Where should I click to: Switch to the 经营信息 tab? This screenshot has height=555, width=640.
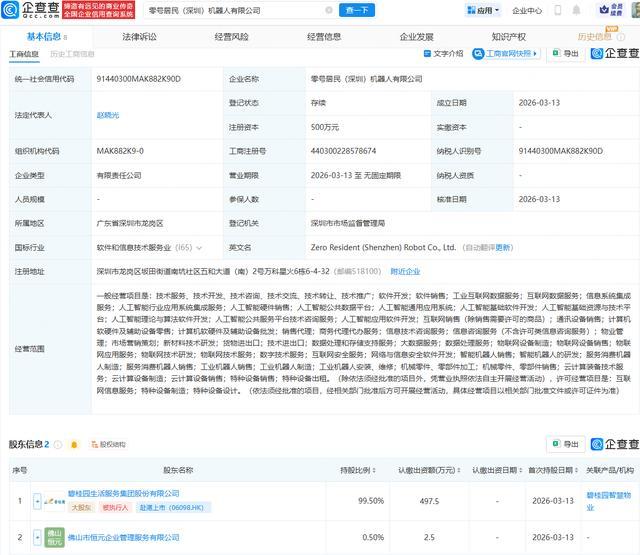(324, 37)
